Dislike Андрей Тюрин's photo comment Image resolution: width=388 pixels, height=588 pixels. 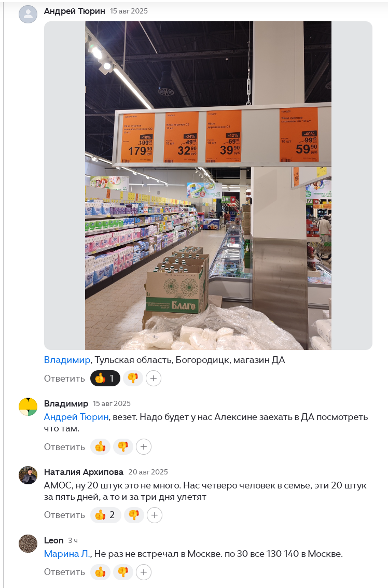pyautogui.click(x=133, y=379)
